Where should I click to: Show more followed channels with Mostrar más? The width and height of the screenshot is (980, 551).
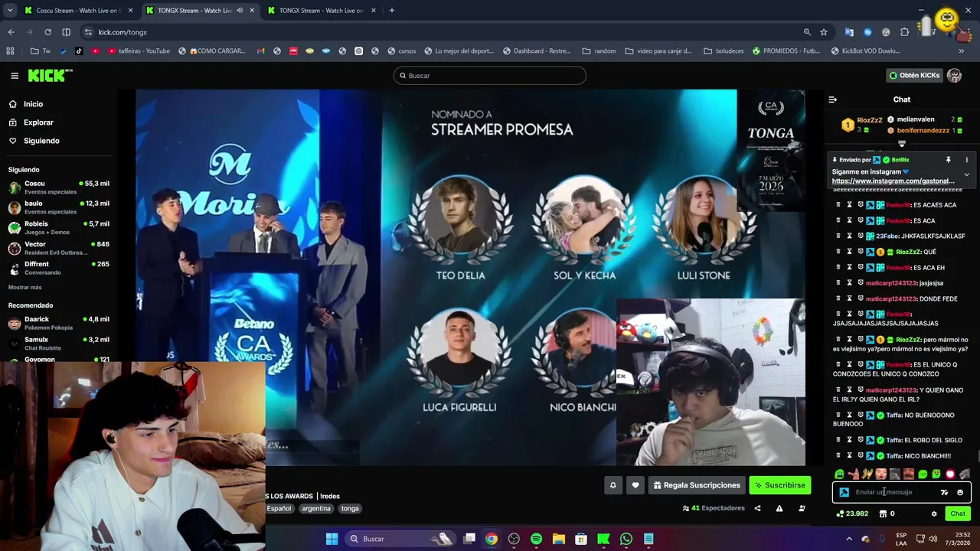coord(25,287)
